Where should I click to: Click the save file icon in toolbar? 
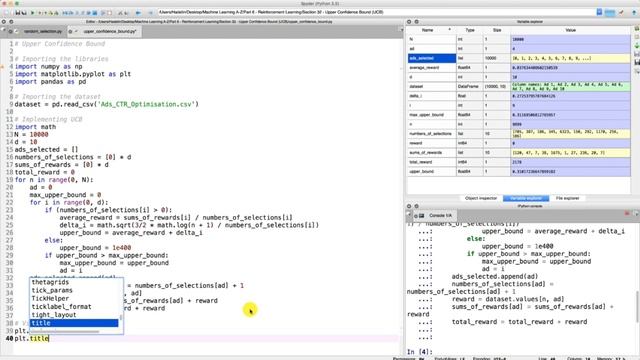tap(18, 13)
